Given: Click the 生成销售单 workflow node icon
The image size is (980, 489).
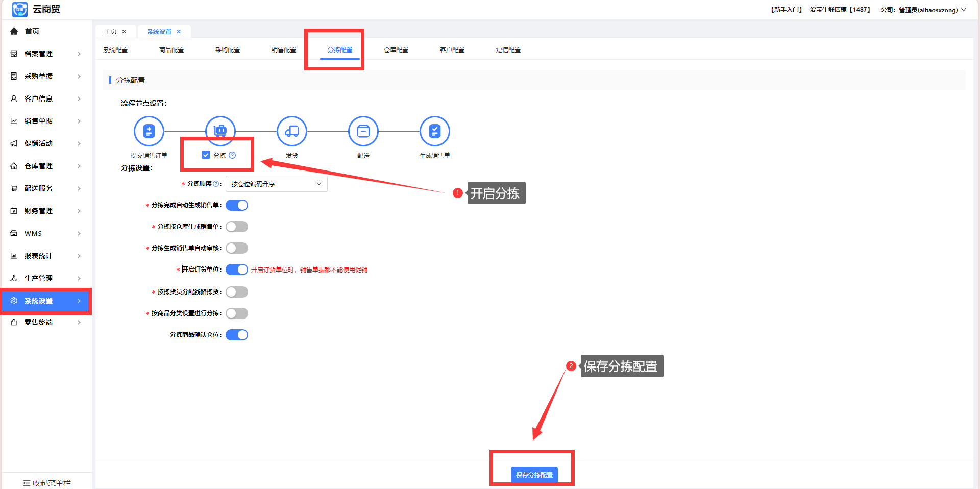Looking at the screenshot, I should pos(434,131).
